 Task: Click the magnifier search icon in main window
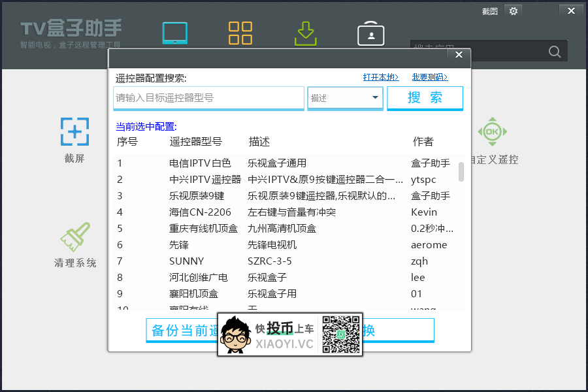pos(555,52)
